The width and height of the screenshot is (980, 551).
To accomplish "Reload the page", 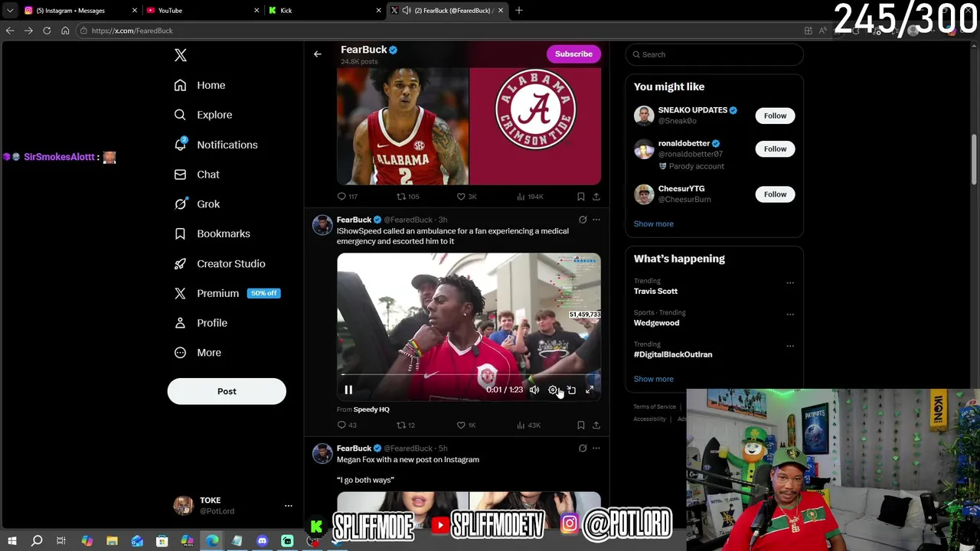I will [47, 31].
